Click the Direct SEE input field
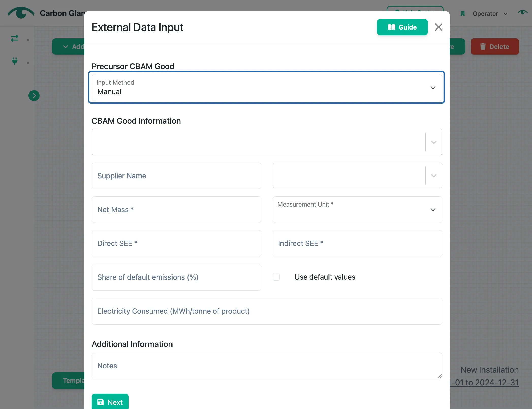The height and width of the screenshot is (409, 532). (176, 243)
